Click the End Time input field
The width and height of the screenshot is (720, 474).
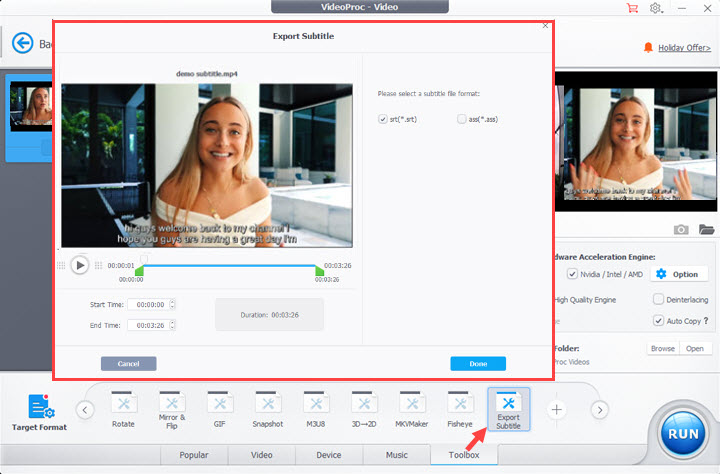(x=149, y=325)
